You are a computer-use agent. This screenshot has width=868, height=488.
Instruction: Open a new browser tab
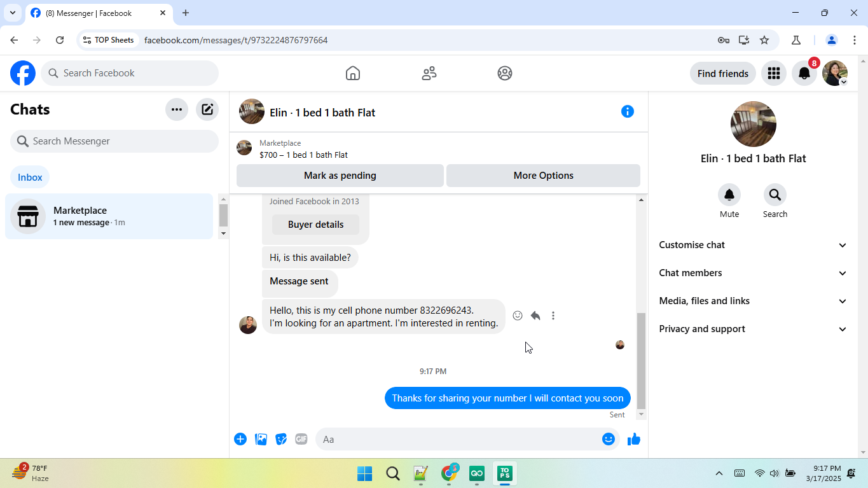[186, 13]
